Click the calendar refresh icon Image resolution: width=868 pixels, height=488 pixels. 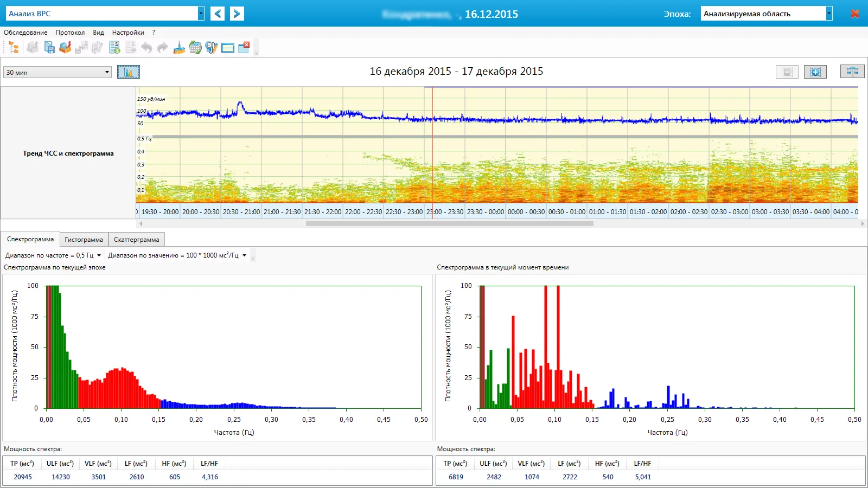pos(195,48)
